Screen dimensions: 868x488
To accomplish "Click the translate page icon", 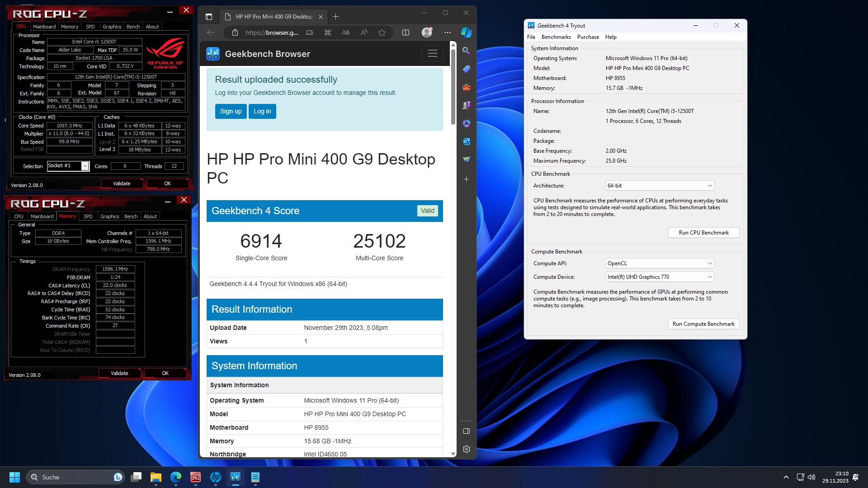I will coord(346,33).
